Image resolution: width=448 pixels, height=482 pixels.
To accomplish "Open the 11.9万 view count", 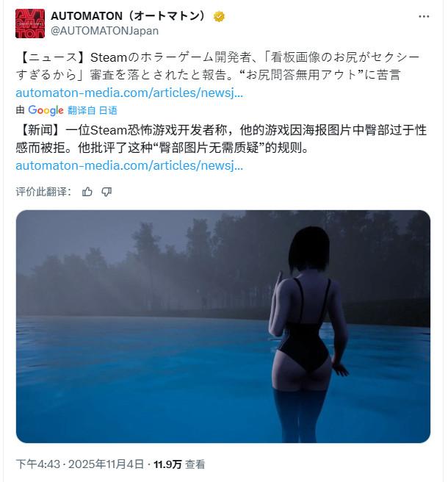I will (167, 464).
